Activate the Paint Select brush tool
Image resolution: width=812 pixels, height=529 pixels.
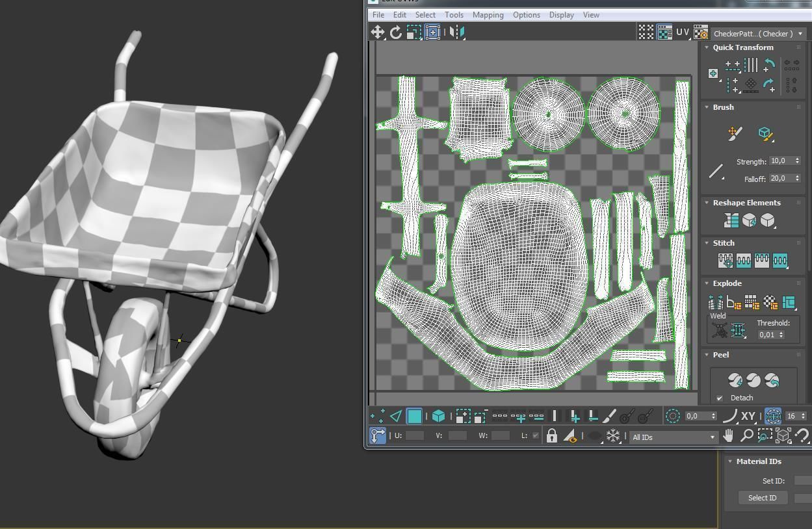[609, 416]
